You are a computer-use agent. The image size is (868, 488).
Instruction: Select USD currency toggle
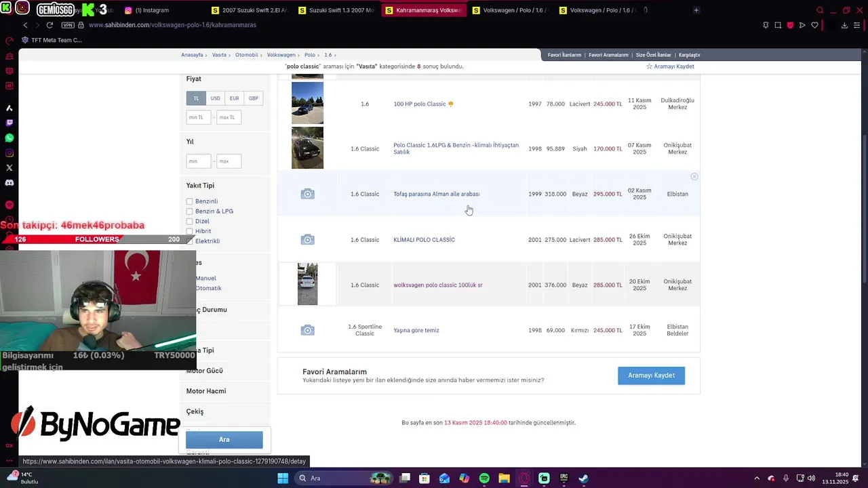215,98
